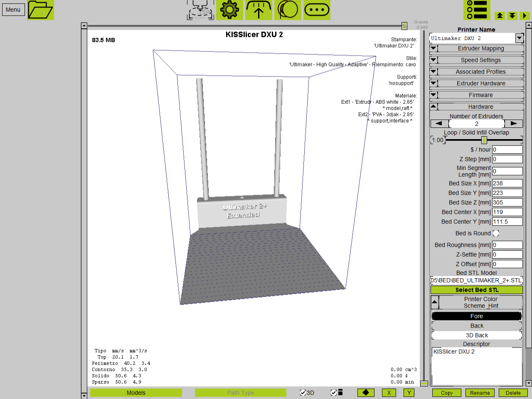Open the Menu button
Image resolution: width=532 pixels, height=399 pixels.
[13, 10]
